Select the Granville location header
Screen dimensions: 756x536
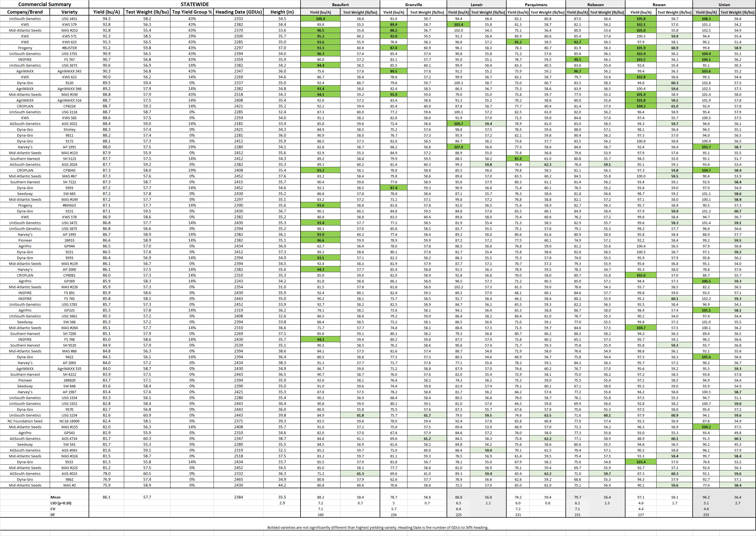(414, 5)
